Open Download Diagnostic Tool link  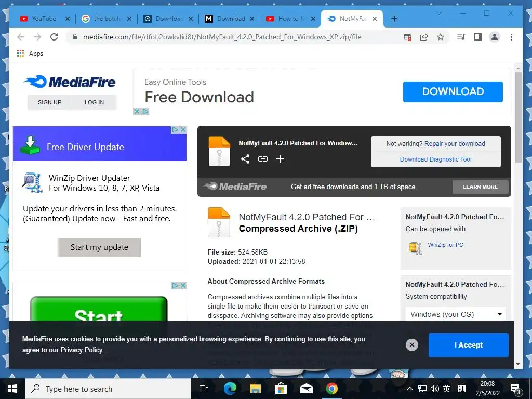tap(435, 159)
